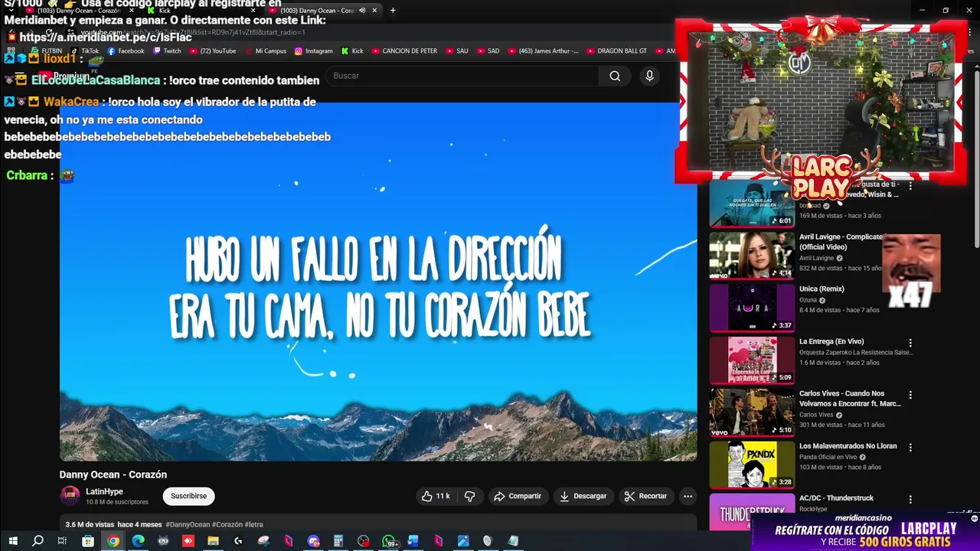
Task: Open the Kick bookmark
Action: 352,51
